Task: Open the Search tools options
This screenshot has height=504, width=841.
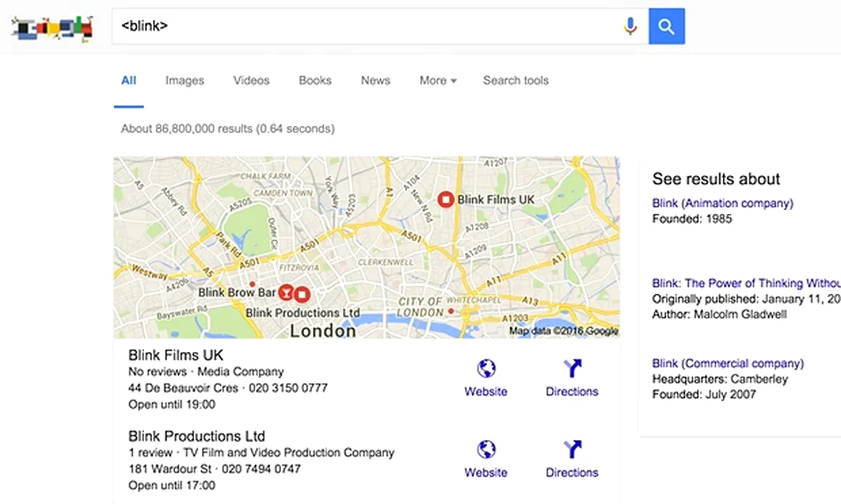Action: [x=515, y=81]
